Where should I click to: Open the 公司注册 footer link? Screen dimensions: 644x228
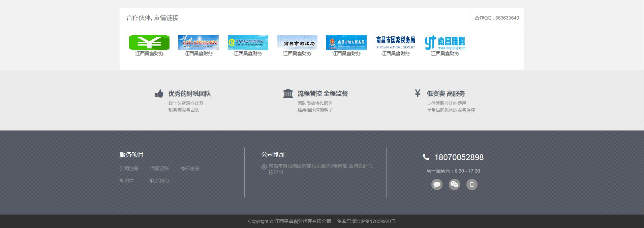point(129,168)
